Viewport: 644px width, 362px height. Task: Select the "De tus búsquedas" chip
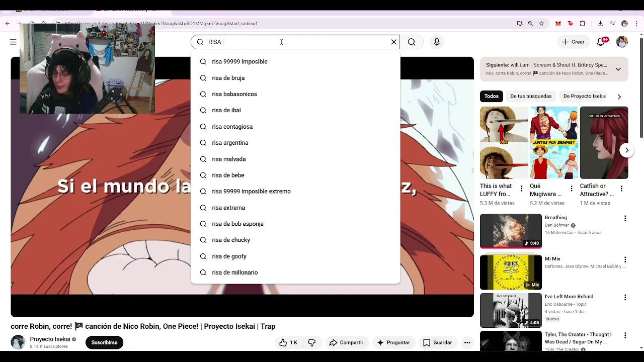tap(531, 96)
